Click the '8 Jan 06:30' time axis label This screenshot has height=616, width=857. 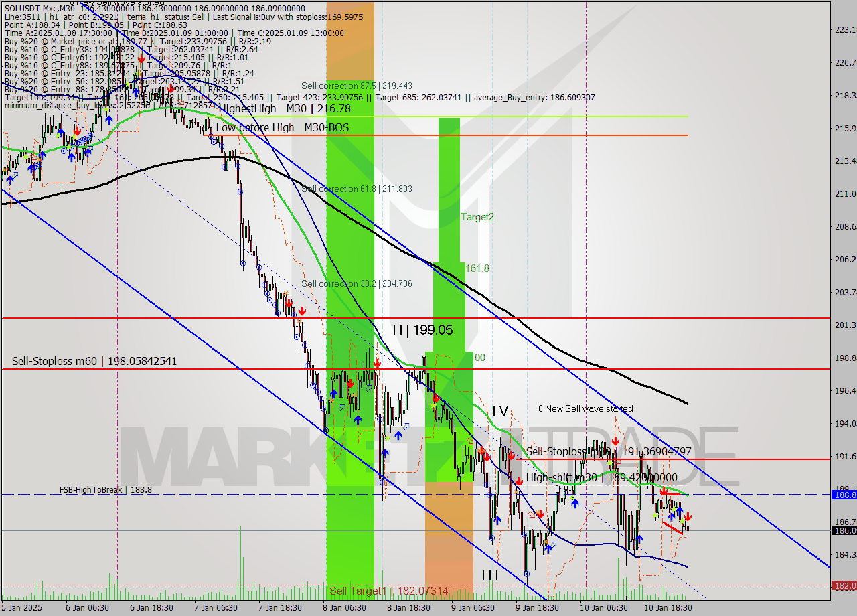[x=344, y=608]
